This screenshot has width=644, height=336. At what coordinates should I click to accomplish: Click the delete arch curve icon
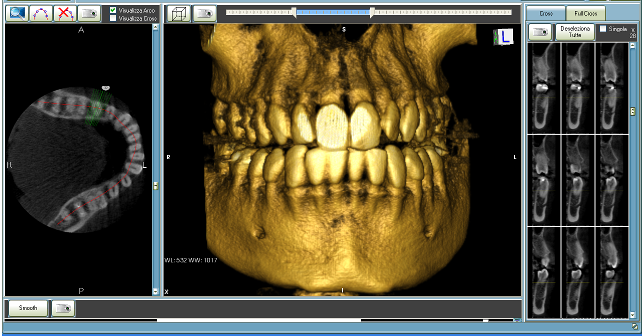65,14
